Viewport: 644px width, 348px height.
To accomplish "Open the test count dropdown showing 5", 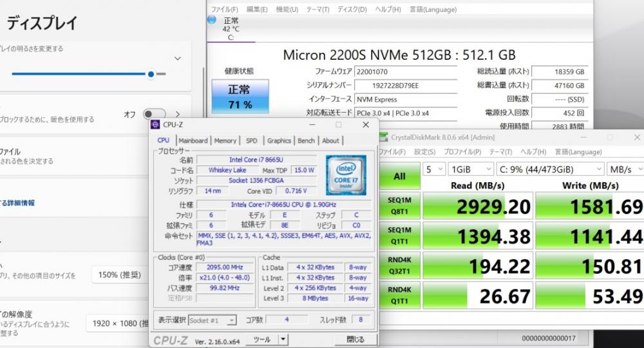I will coord(433,169).
